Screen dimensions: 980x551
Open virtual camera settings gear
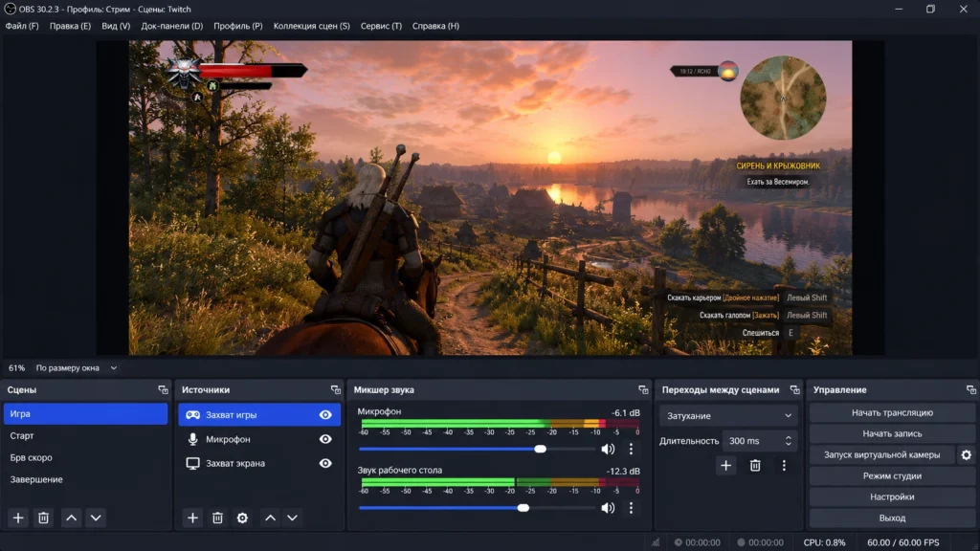coord(967,454)
